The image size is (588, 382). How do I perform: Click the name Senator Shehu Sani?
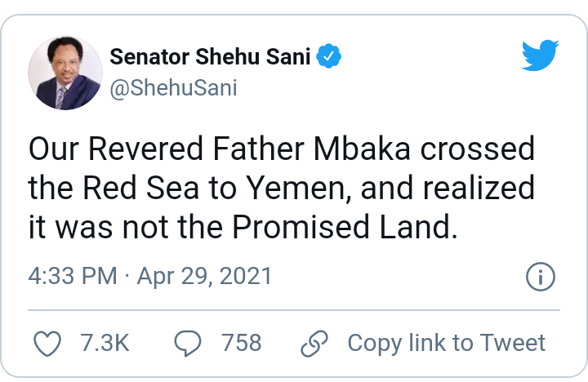[211, 57]
